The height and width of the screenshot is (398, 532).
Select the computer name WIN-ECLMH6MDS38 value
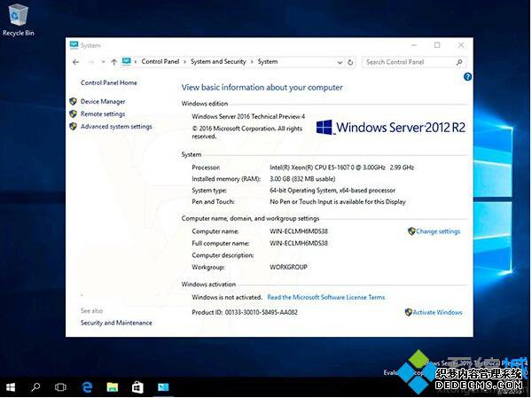[299, 231]
